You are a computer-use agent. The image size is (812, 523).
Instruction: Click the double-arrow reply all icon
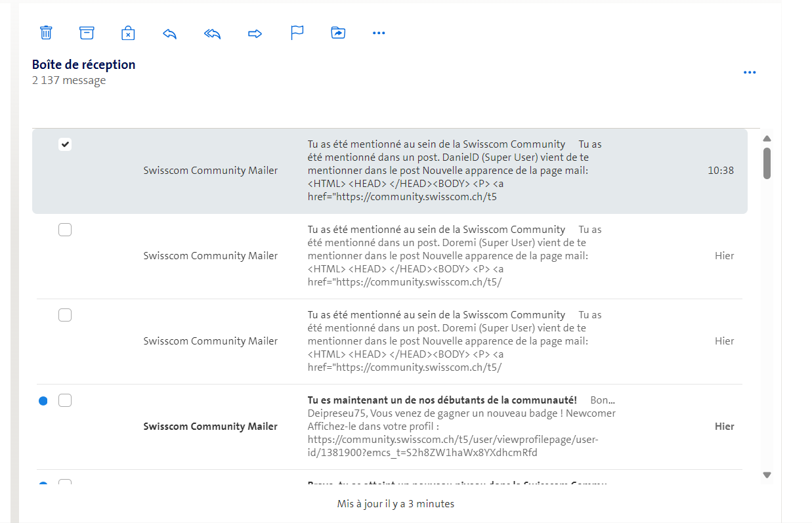coord(212,33)
